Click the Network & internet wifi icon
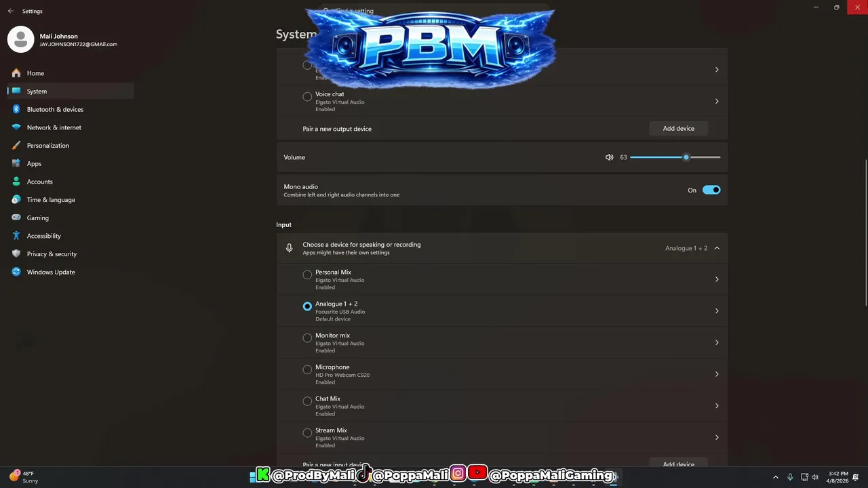This screenshot has width=868, height=488. (x=16, y=127)
